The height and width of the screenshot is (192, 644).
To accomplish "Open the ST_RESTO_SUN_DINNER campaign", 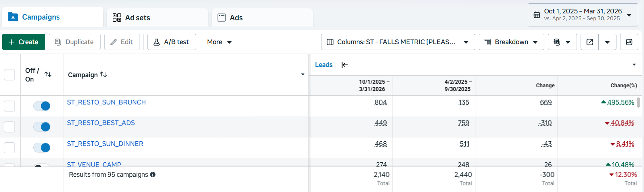I will [105, 144].
